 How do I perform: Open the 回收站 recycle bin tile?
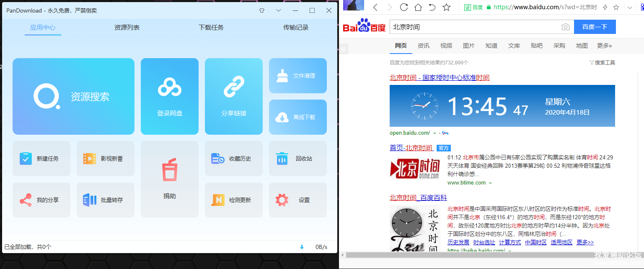298,159
